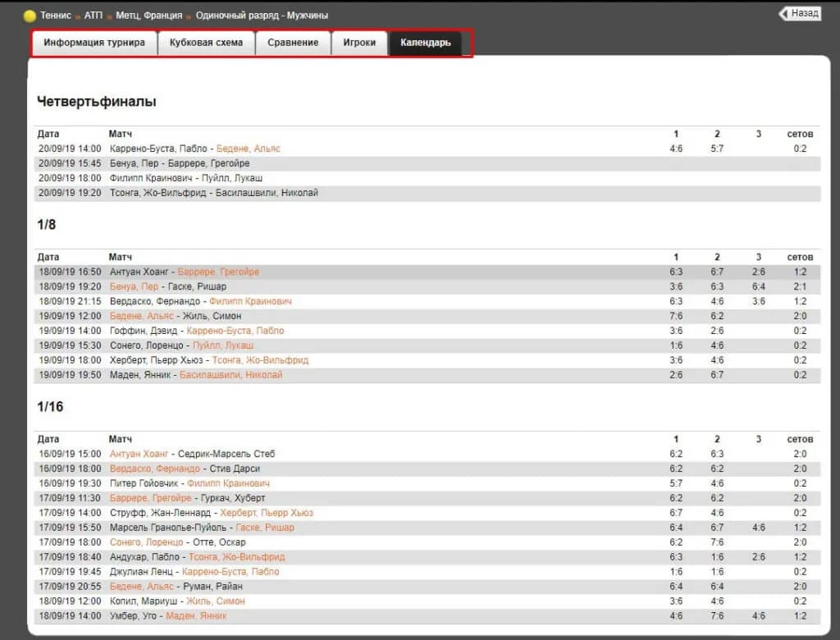Select the Календарь tab
840x640 pixels.
click(426, 43)
